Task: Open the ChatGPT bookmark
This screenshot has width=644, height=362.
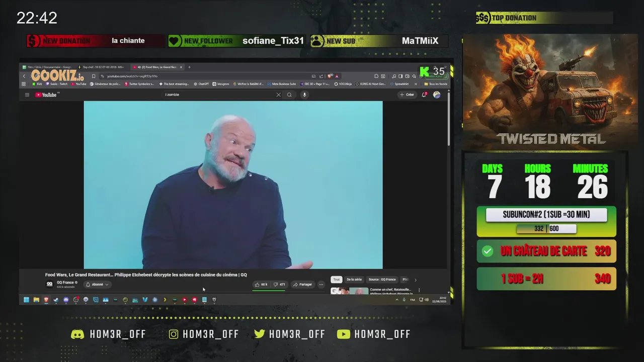Action: pos(201,84)
